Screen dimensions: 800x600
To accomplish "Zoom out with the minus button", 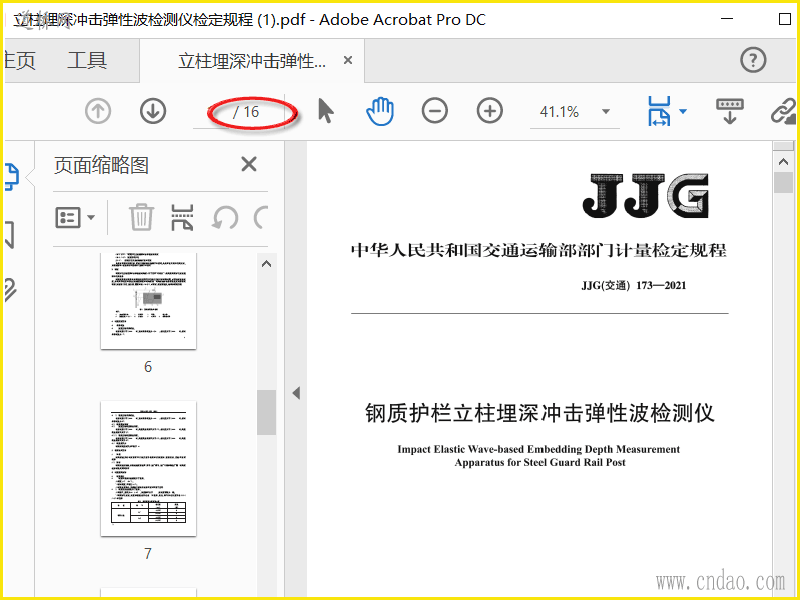I will (x=435, y=111).
